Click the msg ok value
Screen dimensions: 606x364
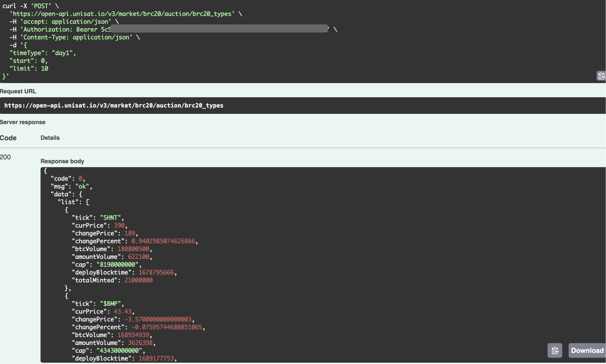pos(82,186)
